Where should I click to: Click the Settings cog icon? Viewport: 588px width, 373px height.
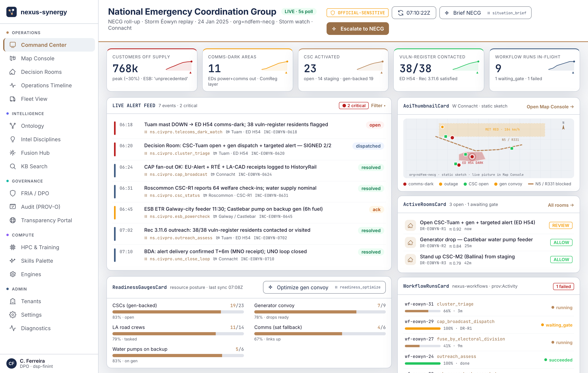point(13,315)
